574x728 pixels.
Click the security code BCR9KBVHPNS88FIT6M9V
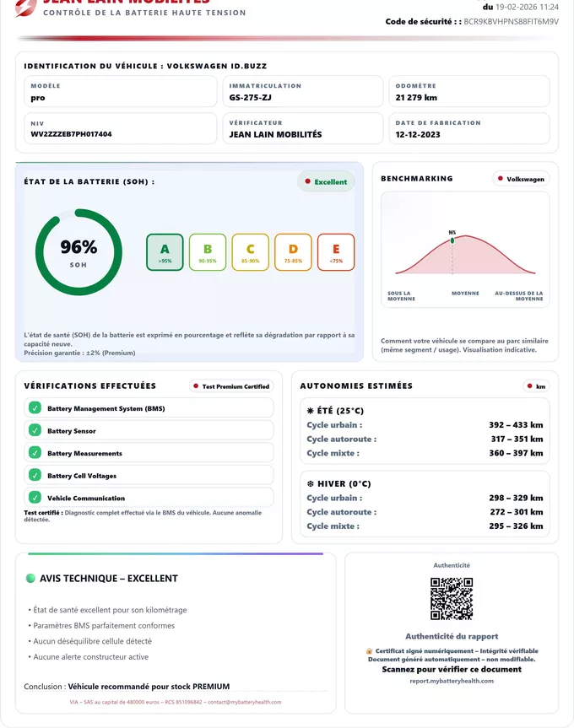(x=511, y=21)
